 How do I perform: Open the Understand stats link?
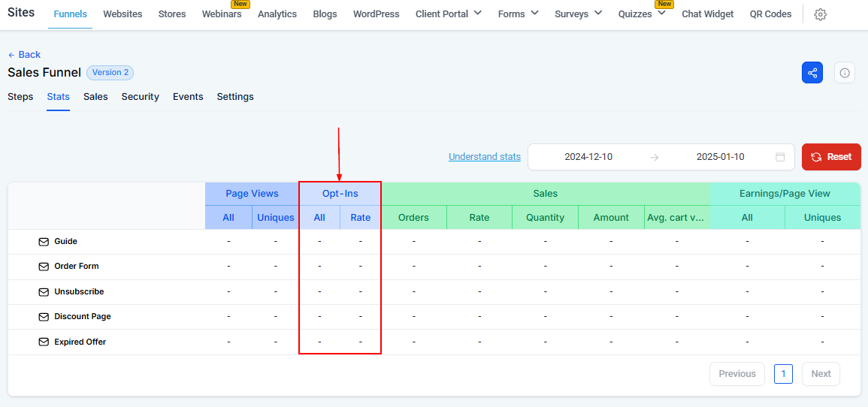[x=485, y=156]
